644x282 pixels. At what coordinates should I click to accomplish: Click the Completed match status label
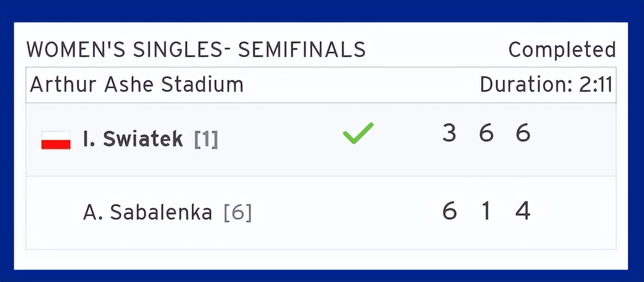pyautogui.click(x=562, y=49)
